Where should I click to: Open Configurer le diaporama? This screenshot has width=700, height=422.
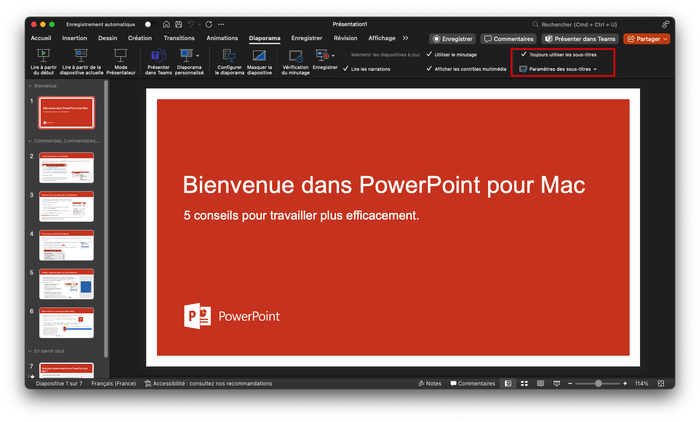pos(229,61)
